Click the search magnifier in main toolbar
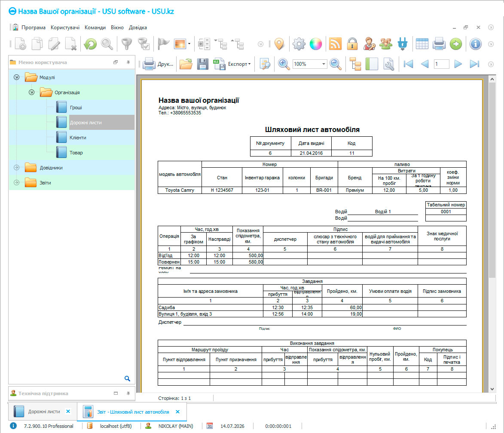The height and width of the screenshot is (433, 504). [x=107, y=44]
